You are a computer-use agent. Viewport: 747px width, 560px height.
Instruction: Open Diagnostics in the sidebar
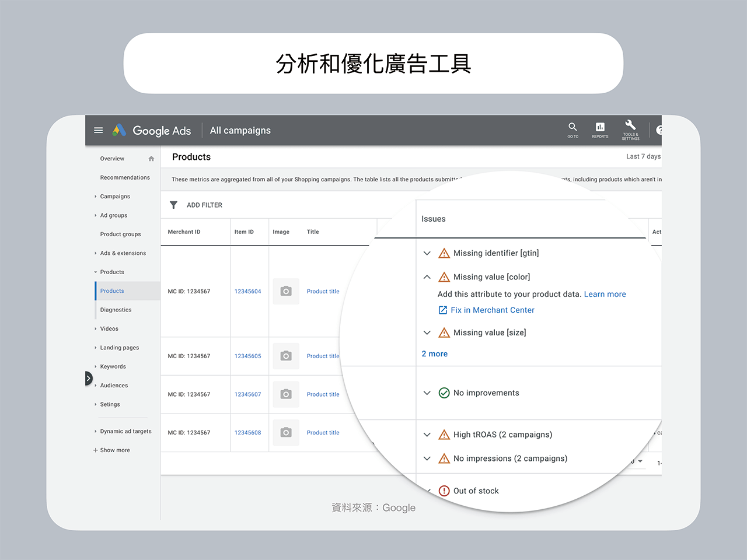[x=116, y=310]
